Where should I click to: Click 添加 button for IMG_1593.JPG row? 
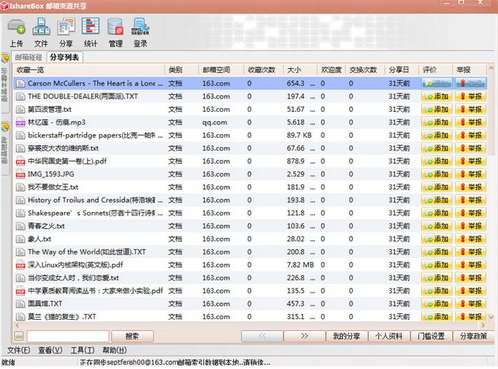click(x=437, y=174)
